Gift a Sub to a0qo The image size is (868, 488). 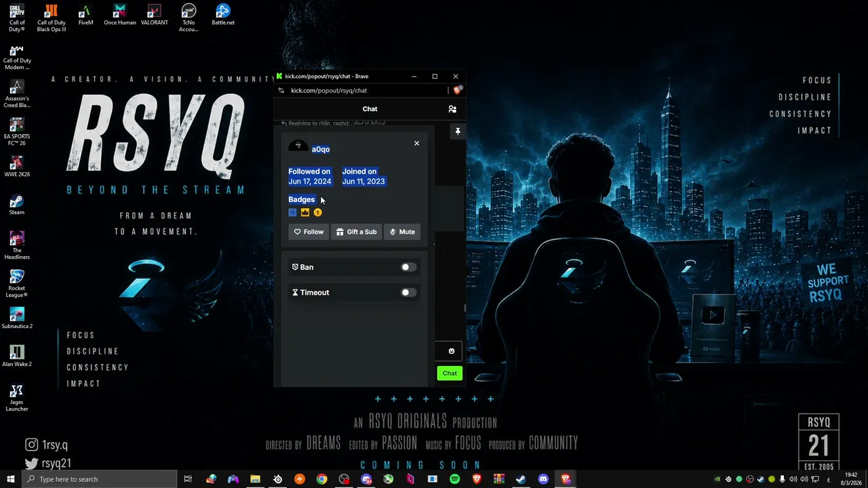pos(356,232)
